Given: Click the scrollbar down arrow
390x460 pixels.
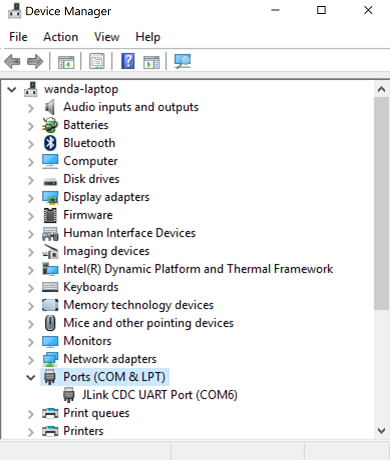Looking at the screenshot, I should (381, 430).
